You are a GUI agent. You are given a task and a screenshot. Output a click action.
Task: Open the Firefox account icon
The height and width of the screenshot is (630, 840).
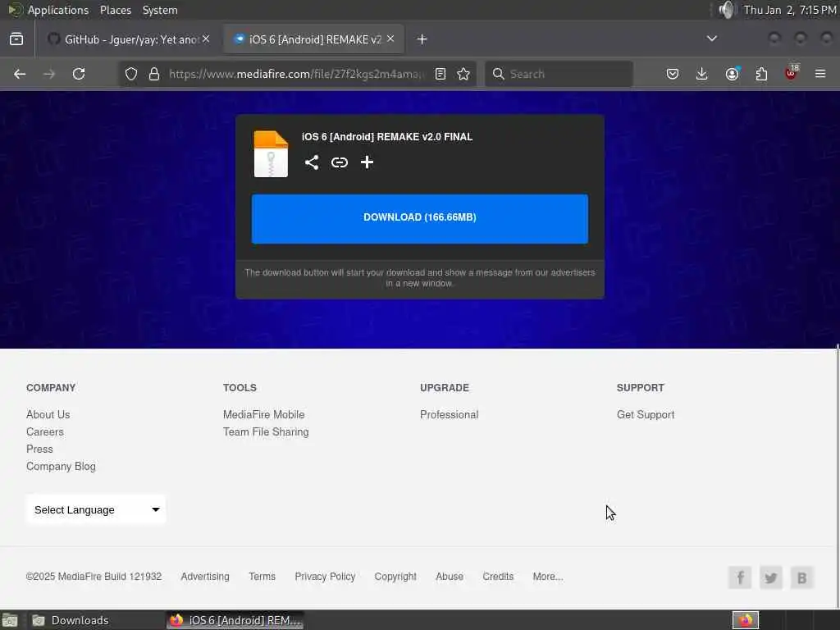(x=732, y=74)
